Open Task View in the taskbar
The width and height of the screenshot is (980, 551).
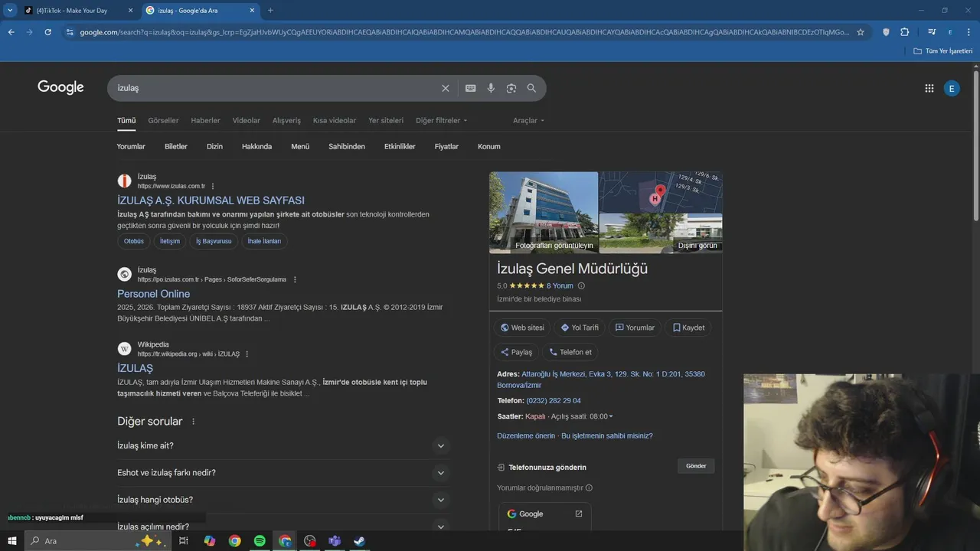(184, 541)
